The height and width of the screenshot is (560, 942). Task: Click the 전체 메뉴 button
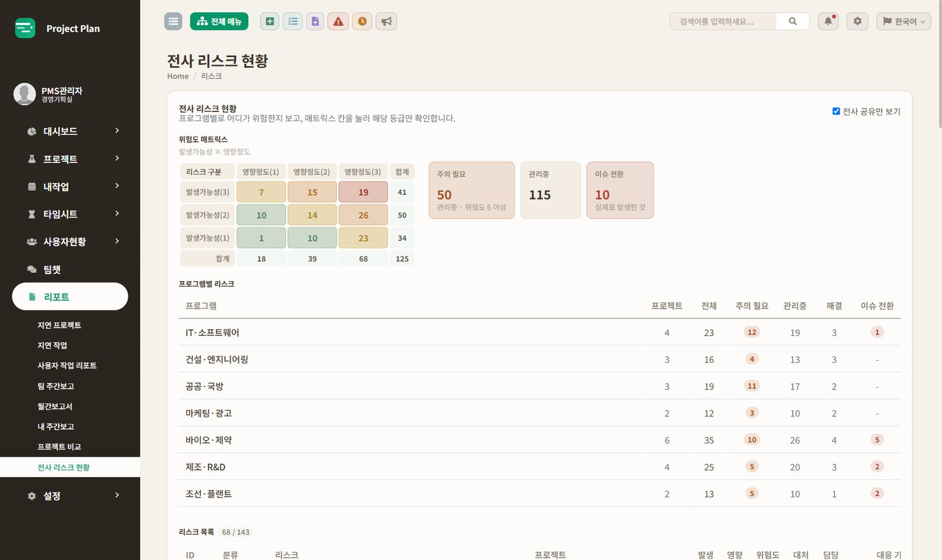(219, 21)
